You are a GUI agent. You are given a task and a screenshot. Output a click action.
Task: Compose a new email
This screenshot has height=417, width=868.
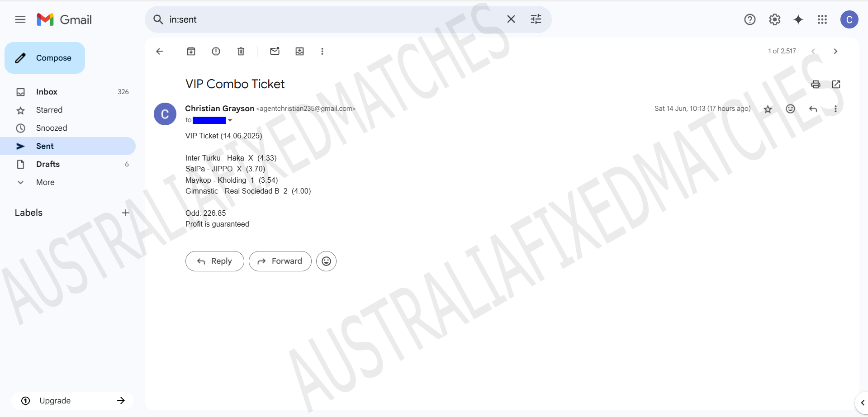(45, 58)
